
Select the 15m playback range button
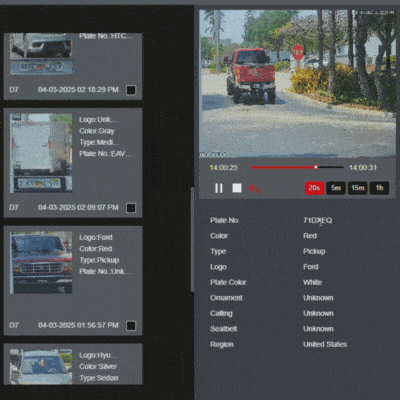(x=357, y=188)
